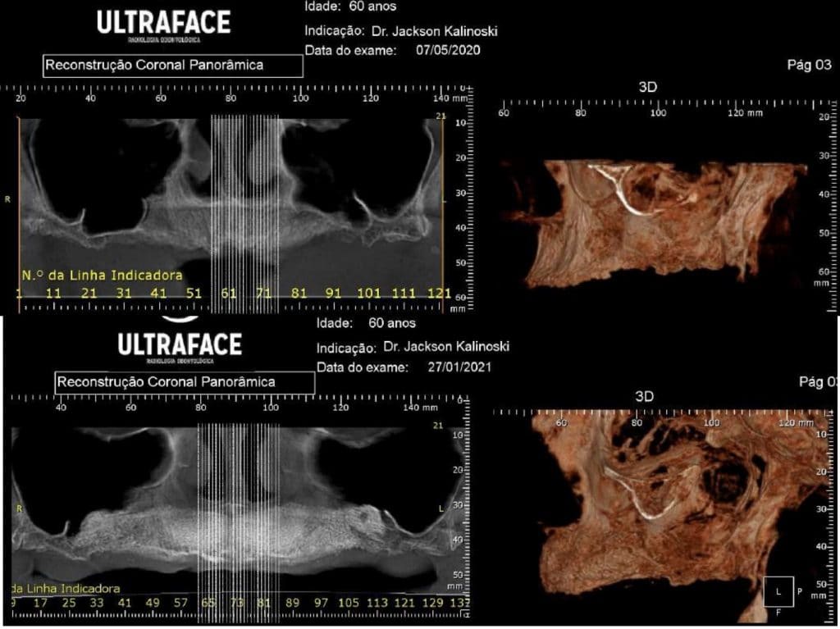This screenshot has width=840, height=629.
Task: Click indicator line number 31 in the upper panoramic
Action: (x=123, y=292)
